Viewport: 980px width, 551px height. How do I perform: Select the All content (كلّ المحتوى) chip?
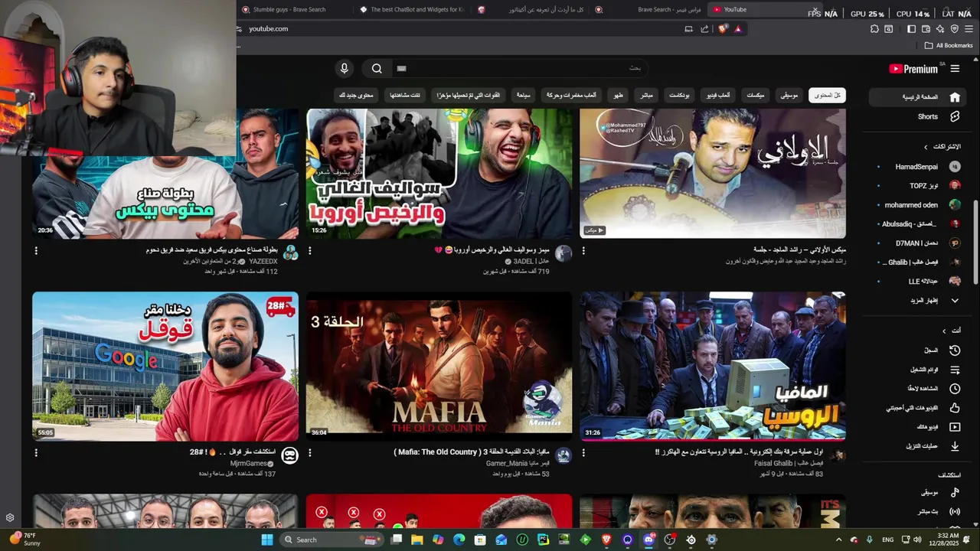827,96
